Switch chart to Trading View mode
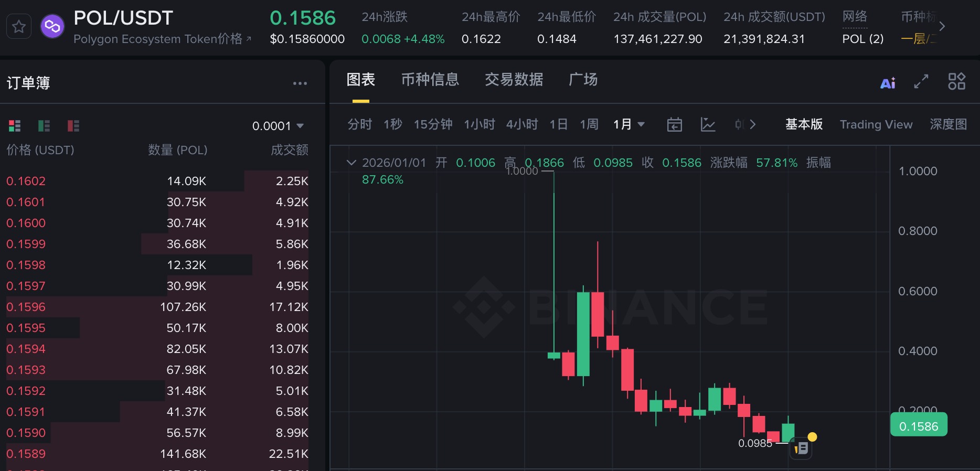The width and height of the screenshot is (980, 471). tap(876, 124)
